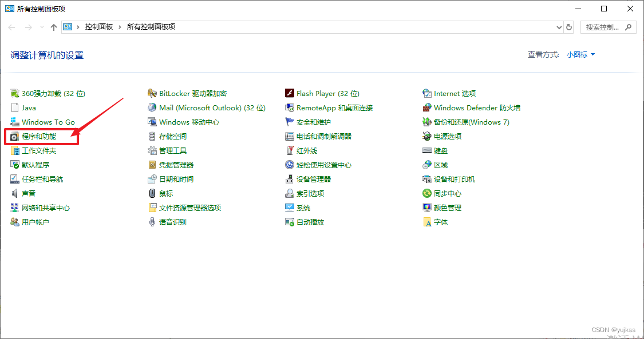Open the 程序和功能 icon

coord(15,137)
